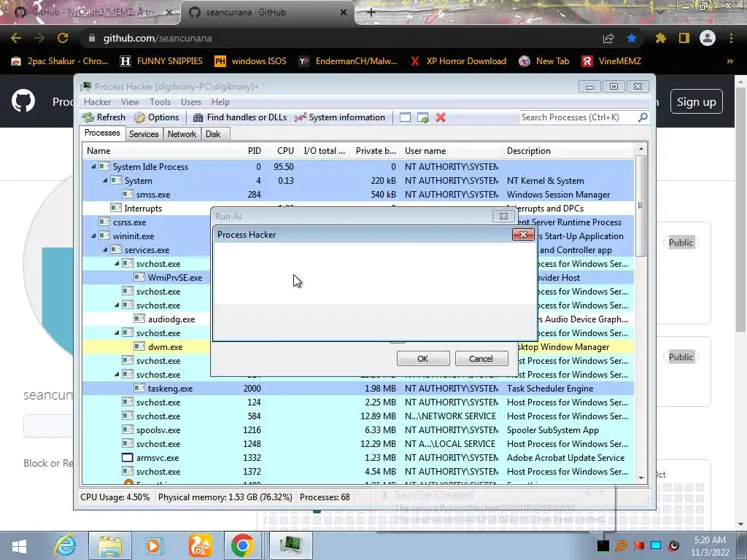Open the Tools menu
The height and width of the screenshot is (560, 747).
pos(160,102)
